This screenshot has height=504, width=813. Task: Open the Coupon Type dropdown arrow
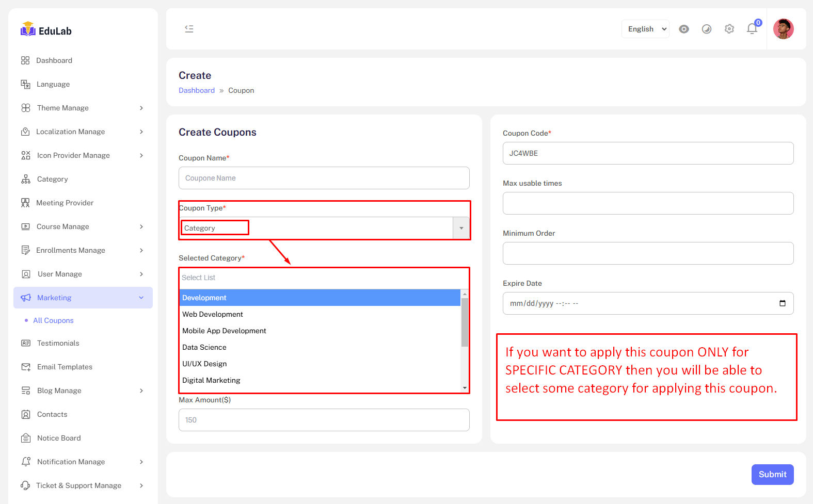461,228
